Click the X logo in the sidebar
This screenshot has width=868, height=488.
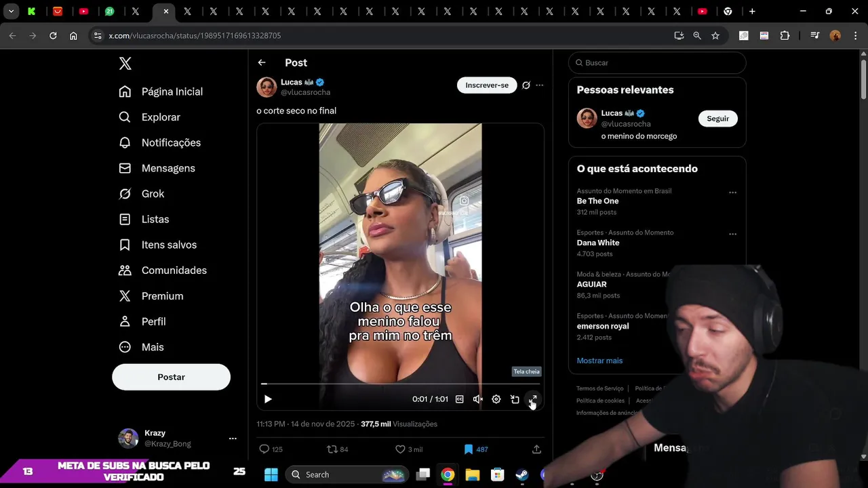tap(125, 64)
